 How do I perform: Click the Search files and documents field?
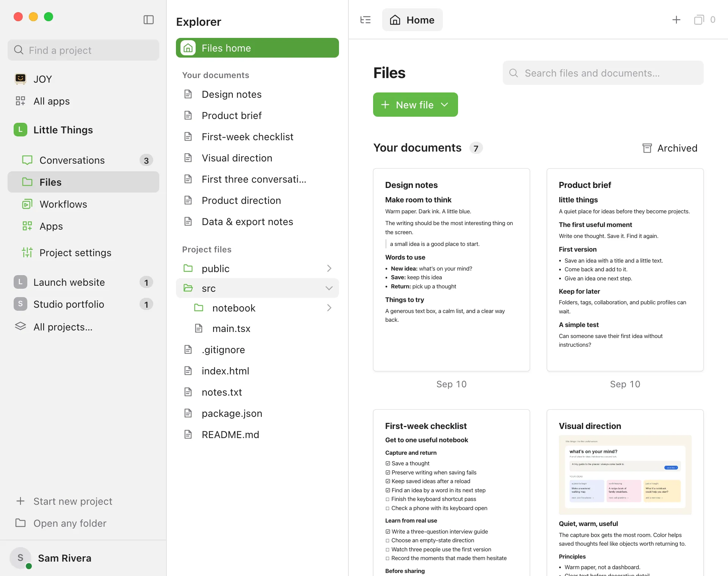[x=603, y=73]
